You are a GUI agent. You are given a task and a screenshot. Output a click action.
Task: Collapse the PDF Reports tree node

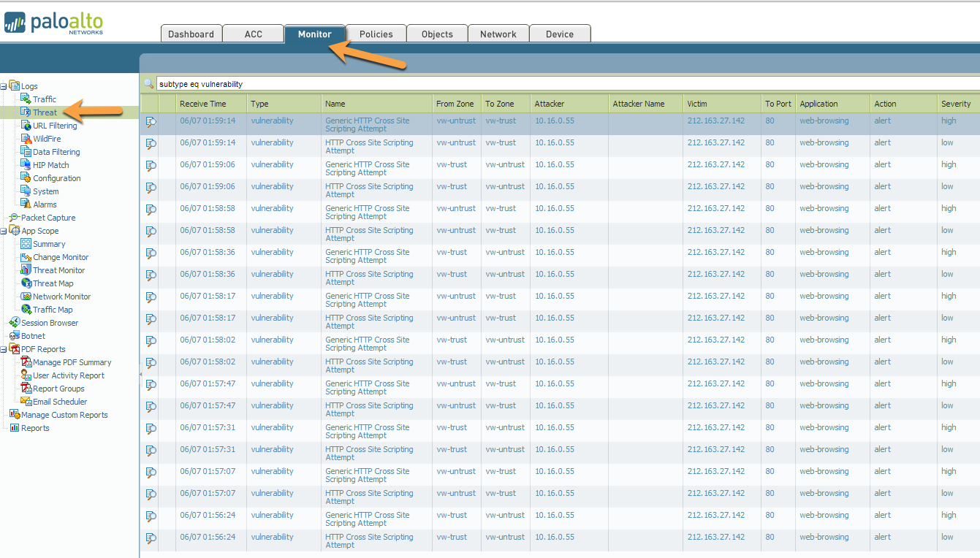pos(4,349)
